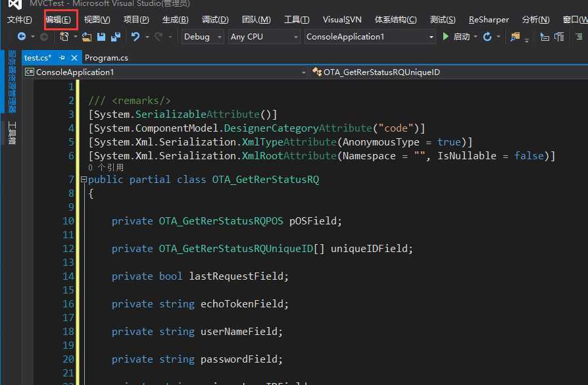Screen dimensions: 588x385
Task: Open the Undo history dropdown arrow
Action: [147, 37]
